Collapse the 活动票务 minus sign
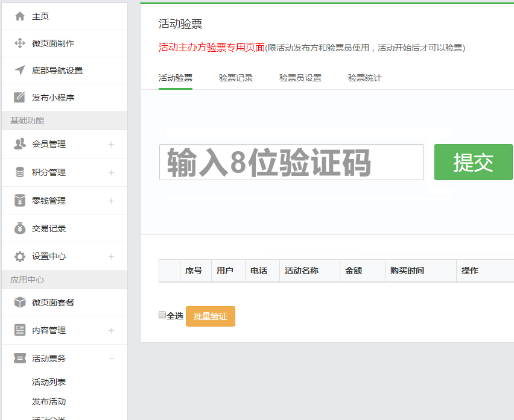The height and width of the screenshot is (420, 514). (111, 359)
